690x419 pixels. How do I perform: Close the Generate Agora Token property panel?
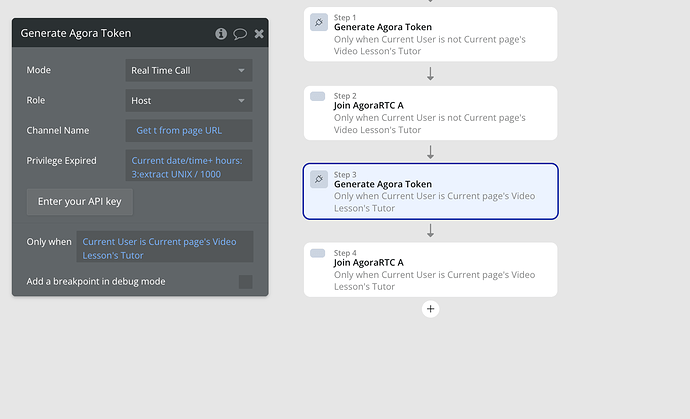259,33
